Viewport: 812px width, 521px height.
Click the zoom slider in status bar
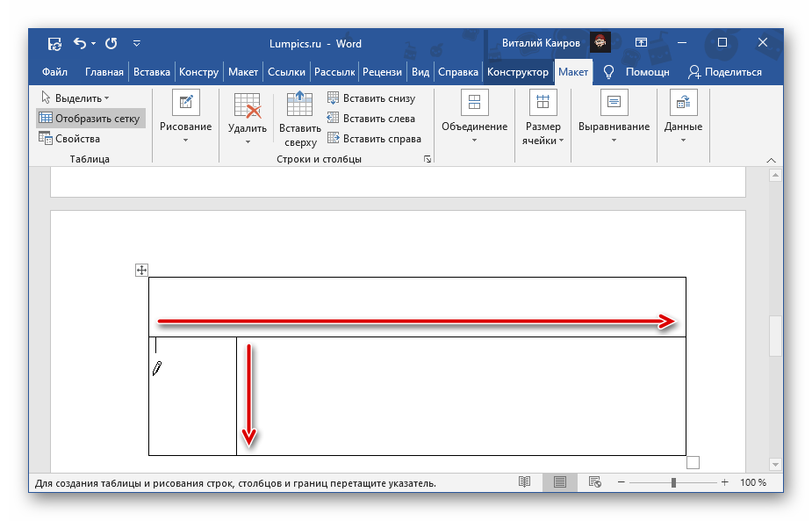coord(672,482)
